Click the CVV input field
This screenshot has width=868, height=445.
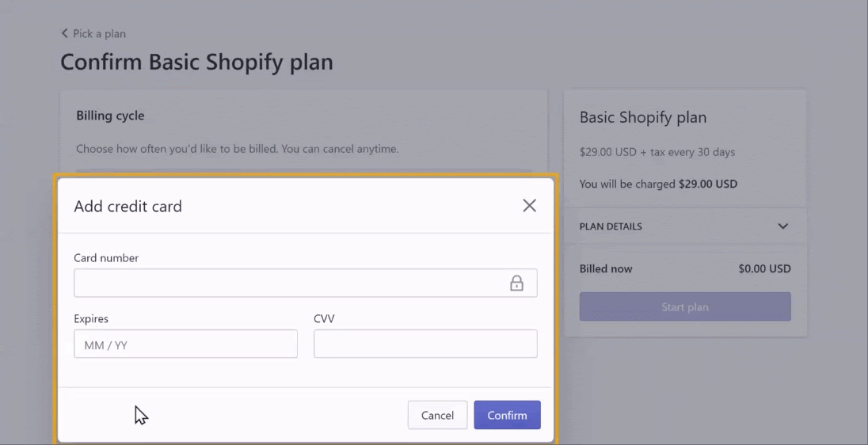point(425,344)
